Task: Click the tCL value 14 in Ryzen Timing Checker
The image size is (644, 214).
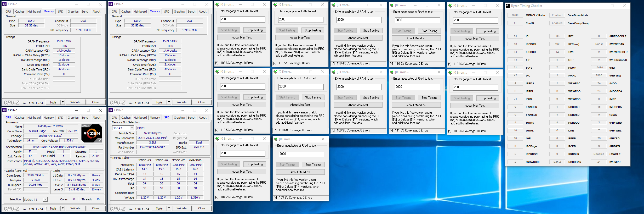Action: (515, 36)
